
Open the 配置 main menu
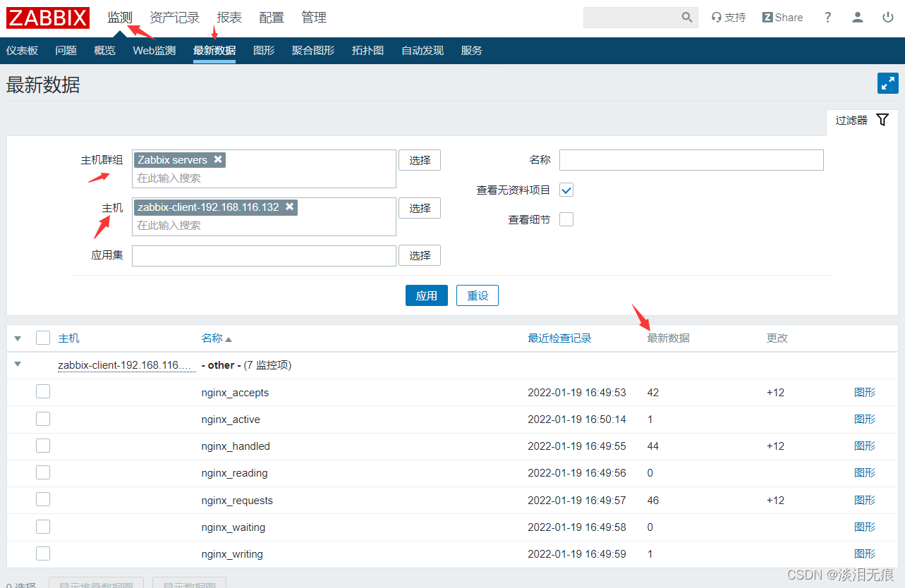pos(272,18)
